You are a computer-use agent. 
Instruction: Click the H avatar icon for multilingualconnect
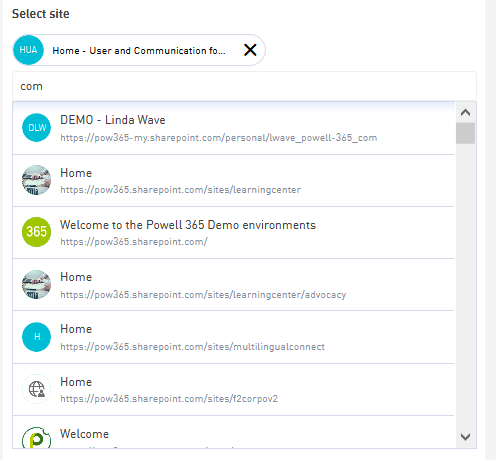click(36, 337)
